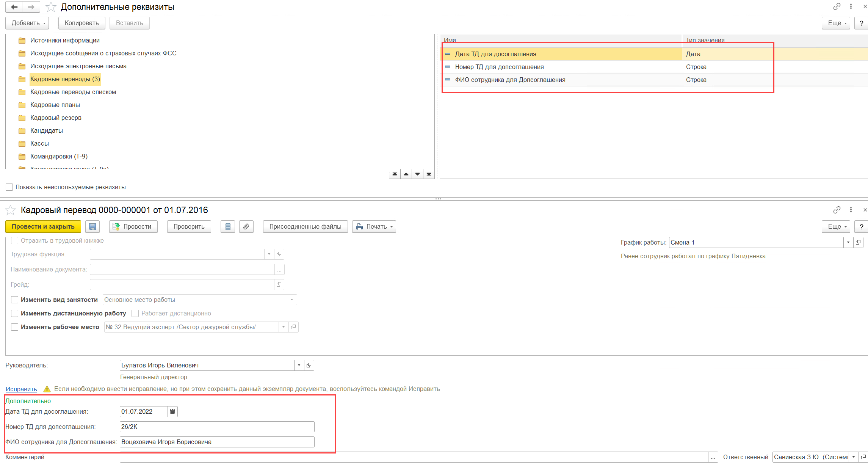868x466 pixels.
Task: Select Кадровые переводы списком folder
Action: point(73,92)
